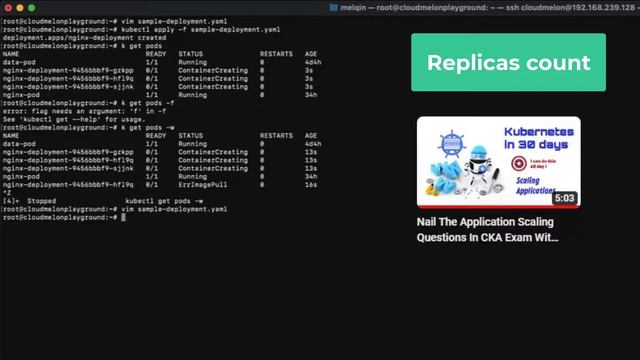The image size is (640, 360).
Task: Click the 4d4h age value in the first table
Action: tap(313, 62)
